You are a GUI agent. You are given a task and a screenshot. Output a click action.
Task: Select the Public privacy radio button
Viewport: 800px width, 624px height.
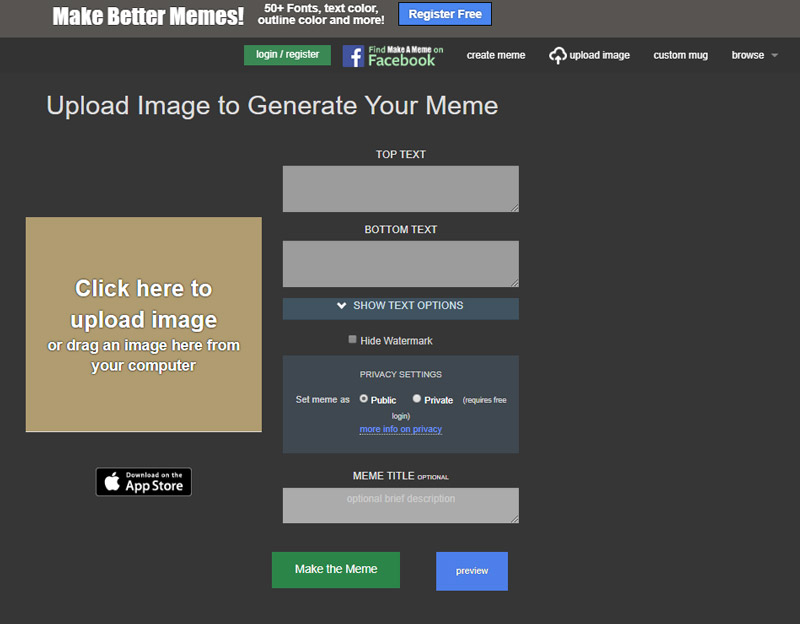(364, 398)
